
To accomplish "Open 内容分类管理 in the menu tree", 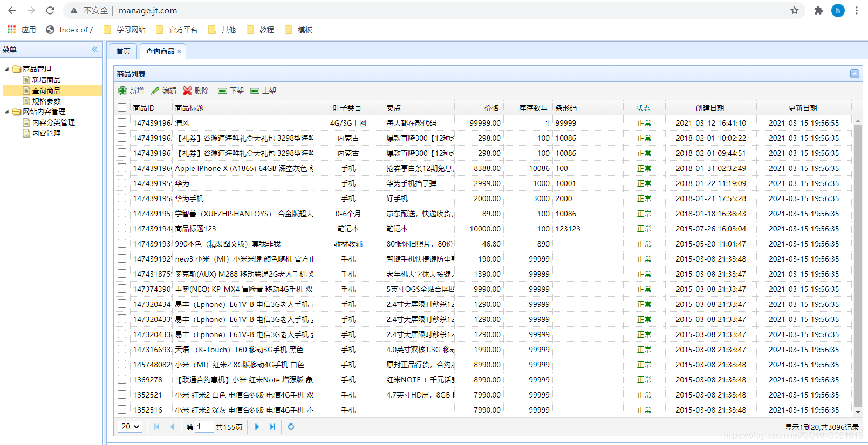I will tap(53, 122).
